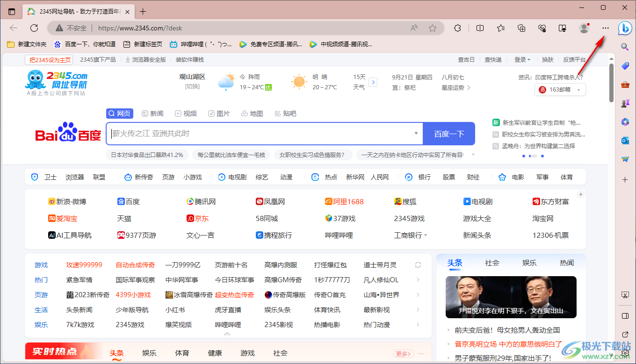Open the news thumbnail of 尹锡悦
The image size is (636, 364).
(x=511, y=298)
